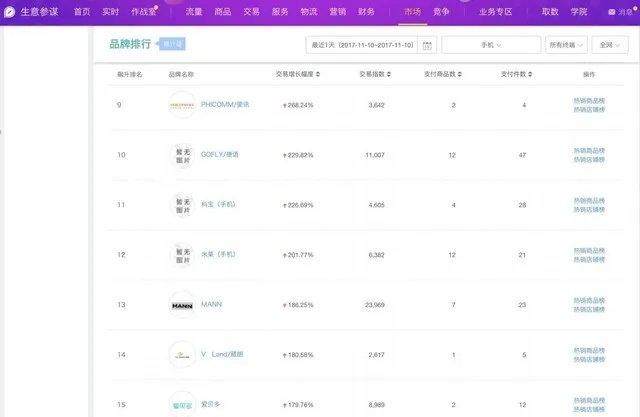The width and height of the screenshot is (640, 417).
Task: Click the V. Land brand logo
Action: (182, 355)
